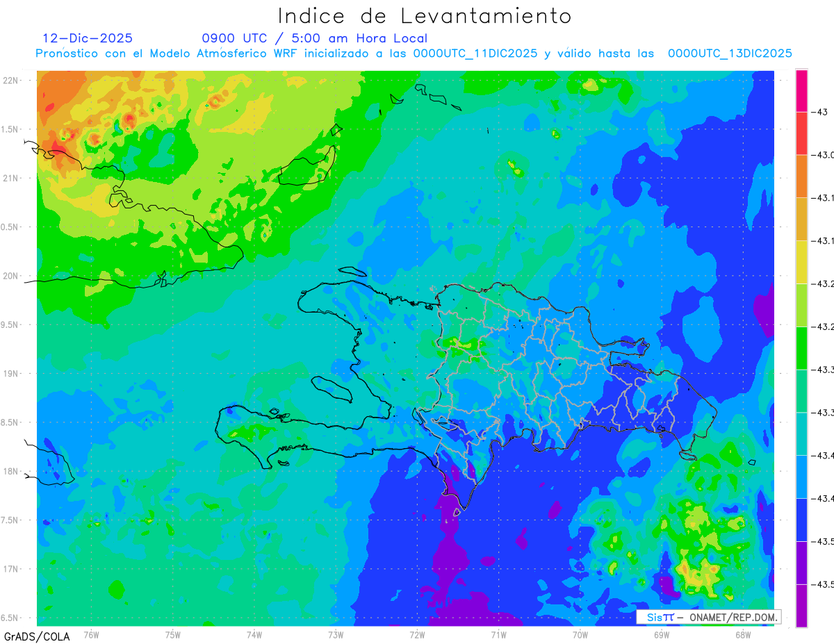
Task: Pick the magenta swatch on the color bar
Action: coord(801,90)
